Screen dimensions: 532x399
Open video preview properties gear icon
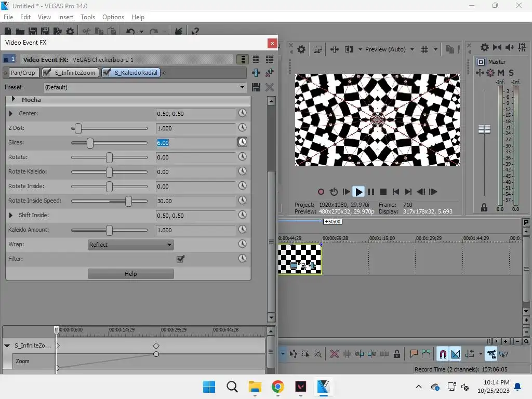click(301, 49)
